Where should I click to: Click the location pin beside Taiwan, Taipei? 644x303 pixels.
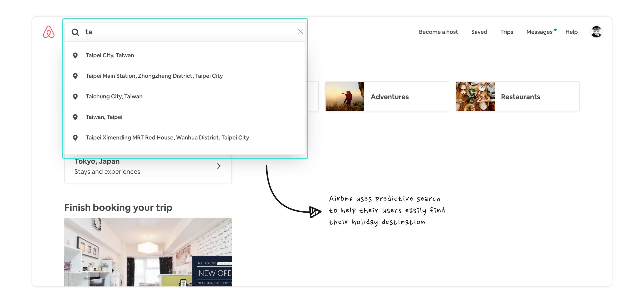point(76,117)
